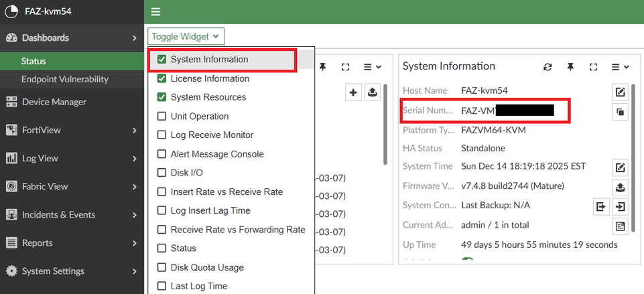The width and height of the screenshot is (644, 294).
Task: Upload firmware using Firmware Version icon
Action: 620,187
